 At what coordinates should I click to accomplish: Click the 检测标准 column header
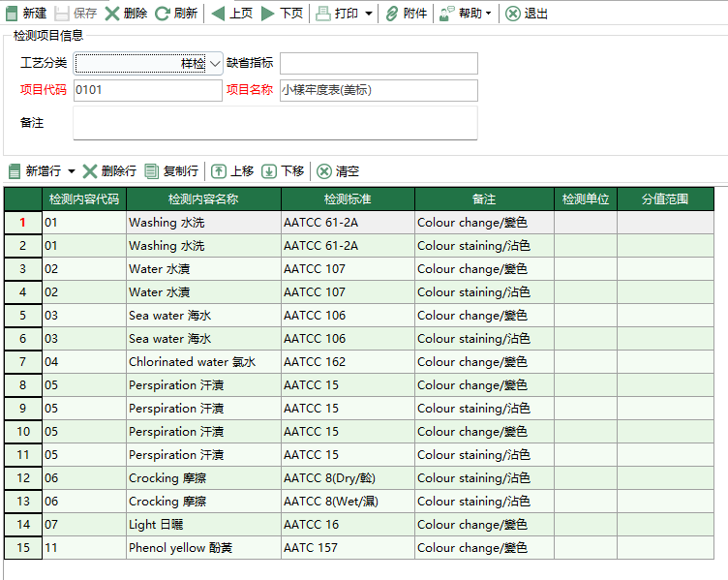point(348,199)
